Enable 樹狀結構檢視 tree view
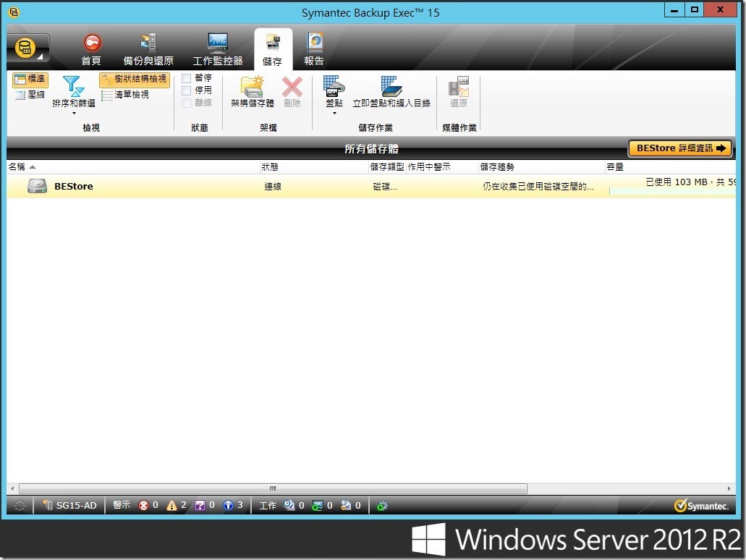 [x=135, y=79]
